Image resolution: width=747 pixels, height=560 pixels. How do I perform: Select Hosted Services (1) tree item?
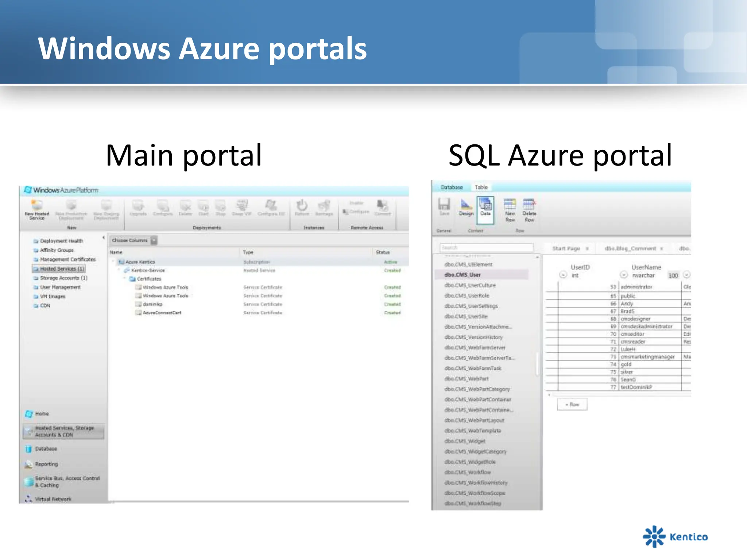tap(59, 269)
